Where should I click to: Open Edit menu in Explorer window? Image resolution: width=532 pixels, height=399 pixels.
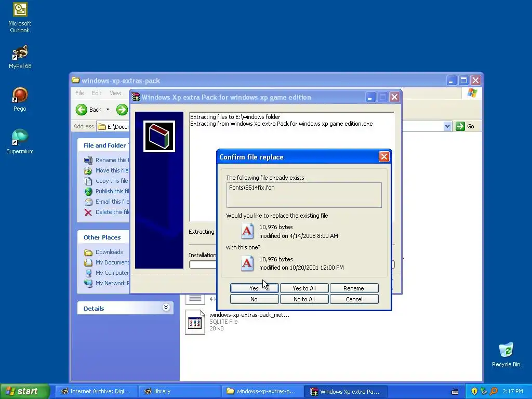(97, 93)
